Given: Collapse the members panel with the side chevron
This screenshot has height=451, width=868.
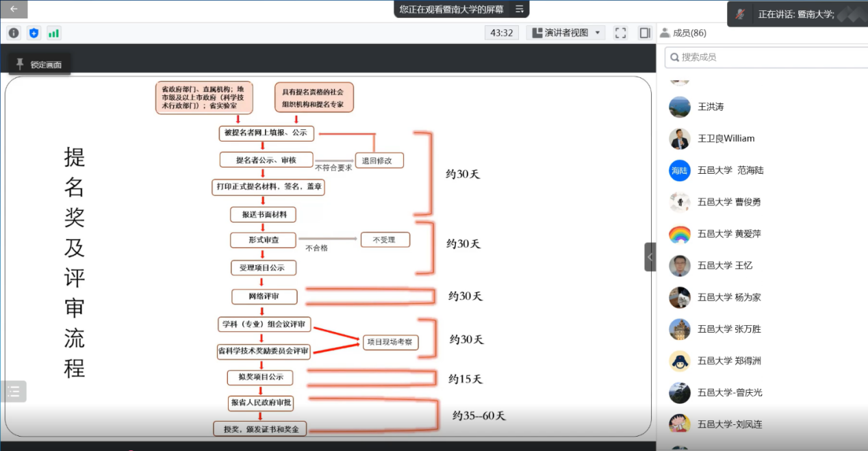Looking at the screenshot, I should tap(649, 257).
